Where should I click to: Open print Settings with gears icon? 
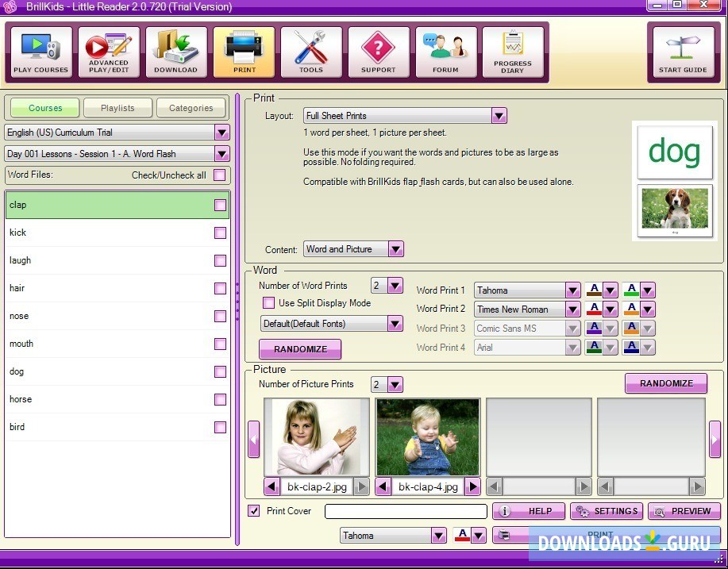[x=607, y=511]
